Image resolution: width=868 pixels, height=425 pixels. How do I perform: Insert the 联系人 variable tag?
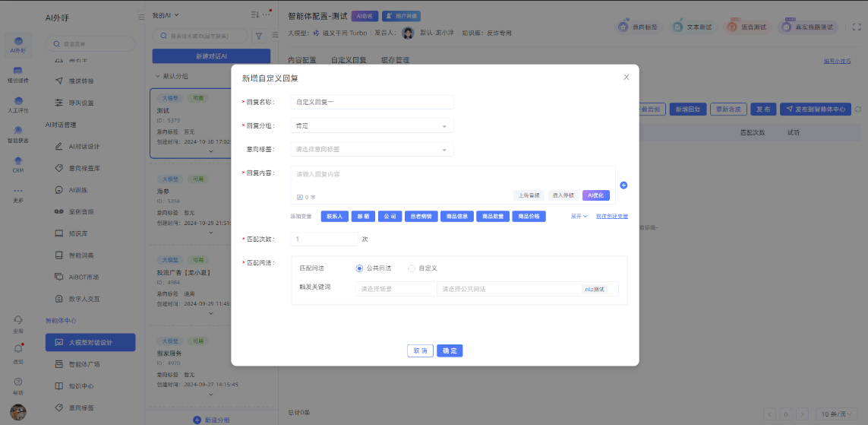tap(335, 216)
